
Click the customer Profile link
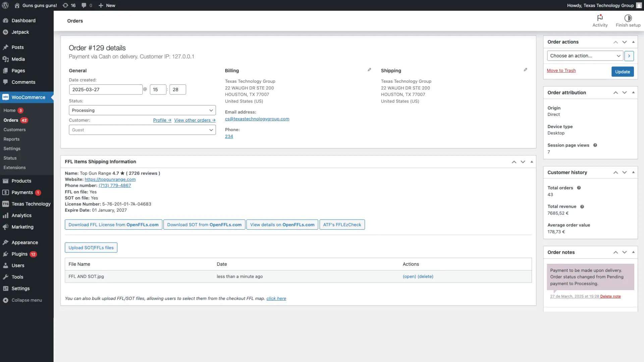162,120
